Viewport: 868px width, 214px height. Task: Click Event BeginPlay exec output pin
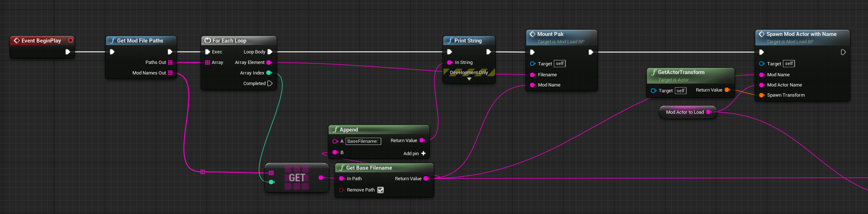coord(68,52)
